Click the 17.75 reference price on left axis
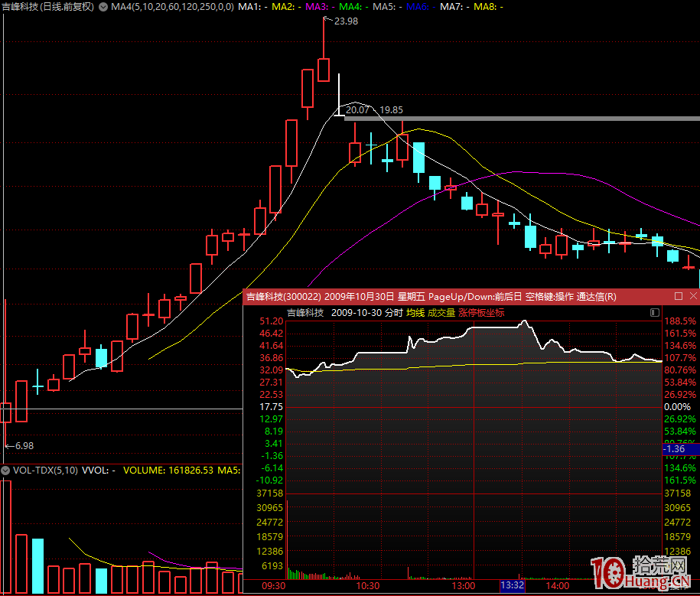This screenshot has width=700, height=596. 272,407
